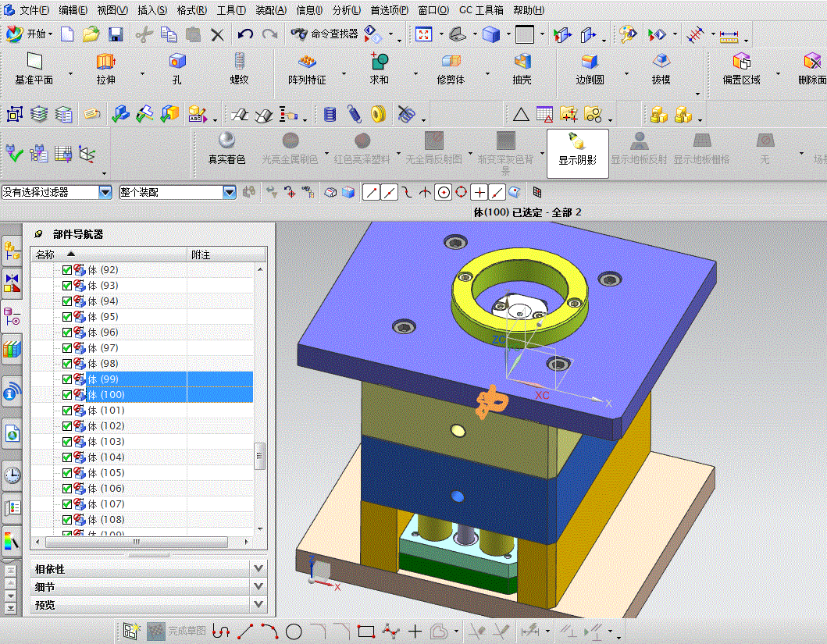Select the 边倒圆 edge blend tool
The width and height of the screenshot is (827, 644).
(x=590, y=69)
